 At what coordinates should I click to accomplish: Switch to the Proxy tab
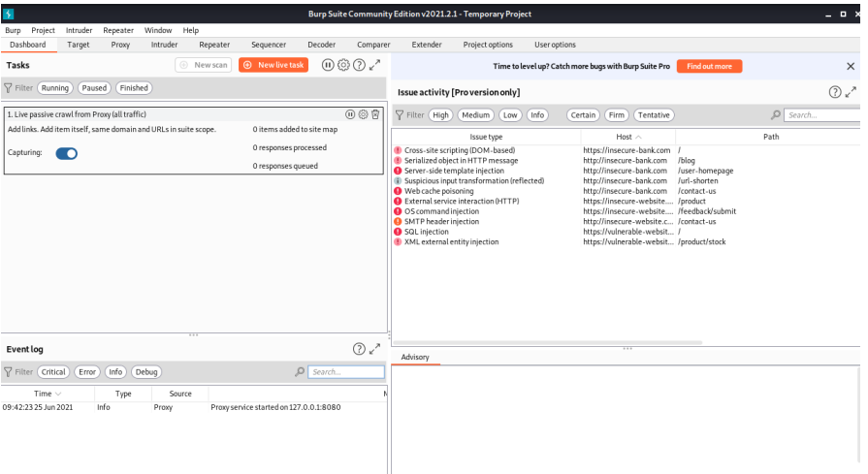[120, 45]
